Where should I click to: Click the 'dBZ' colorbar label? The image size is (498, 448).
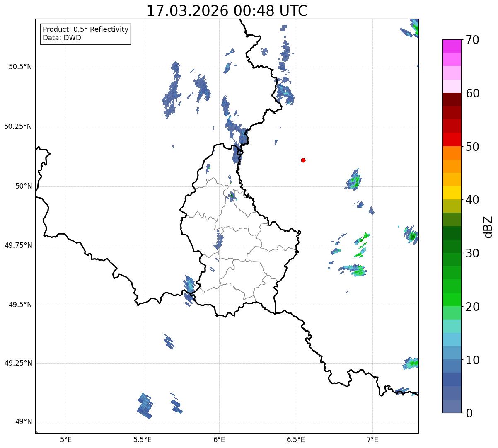pyautogui.click(x=488, y=226)
